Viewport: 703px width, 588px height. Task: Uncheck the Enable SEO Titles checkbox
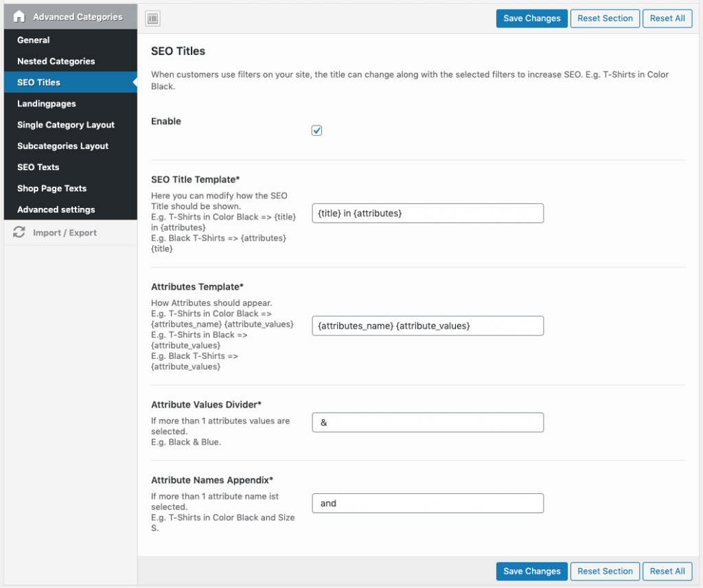pyautogui.click(x=316, y=130)
